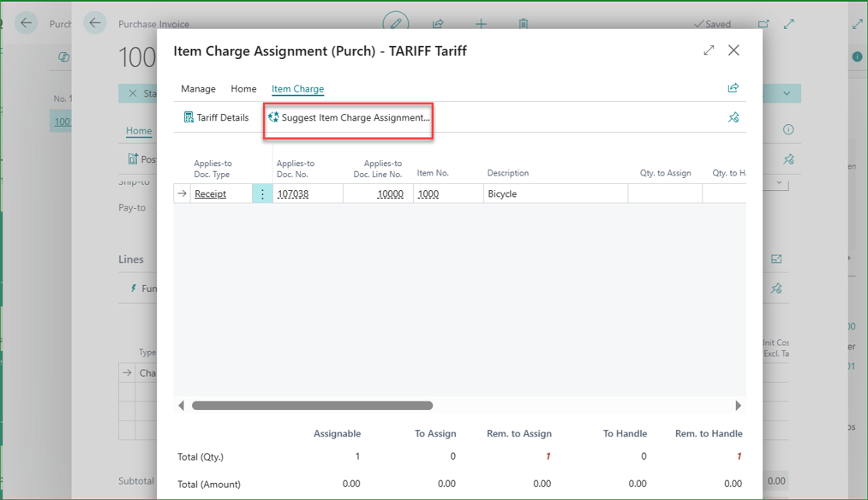Switch to the Manage tab

pos(198,88)
